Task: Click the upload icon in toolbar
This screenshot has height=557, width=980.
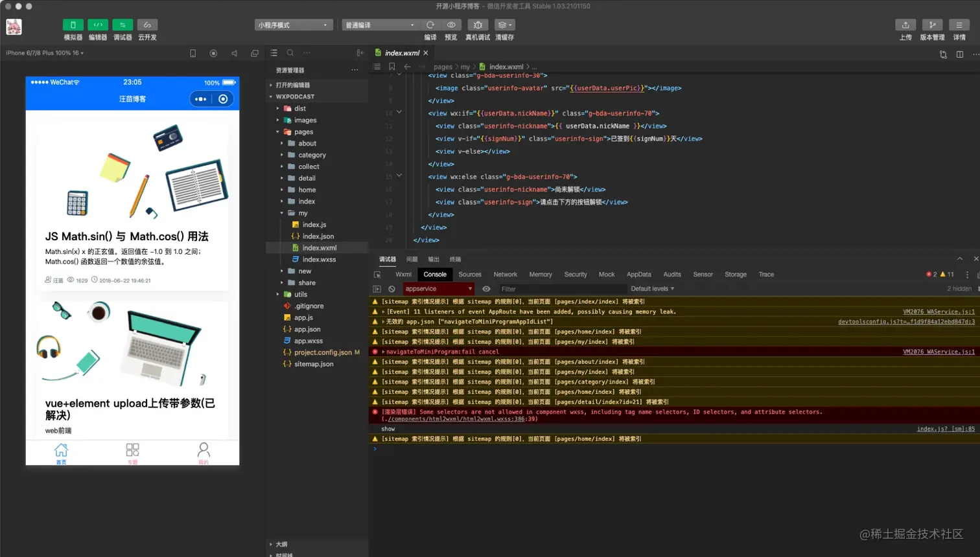Action: [905, 25]
